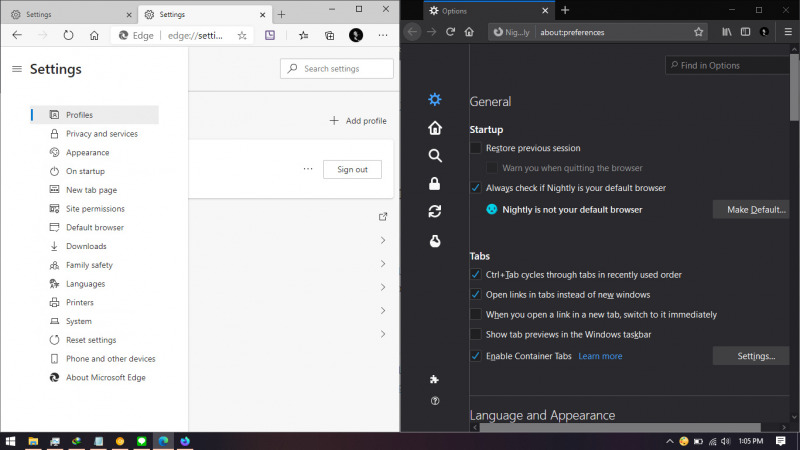Open Container Tabs Settings button
This screenshot has width=800, height=450.
coord(751,356)
